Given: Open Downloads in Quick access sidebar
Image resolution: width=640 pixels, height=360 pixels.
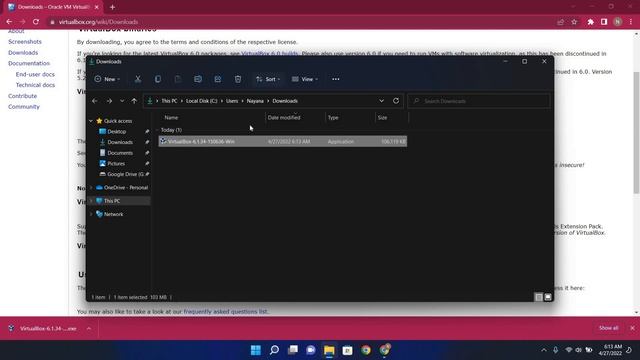Looking at the screenshot, I should [120, 142].
